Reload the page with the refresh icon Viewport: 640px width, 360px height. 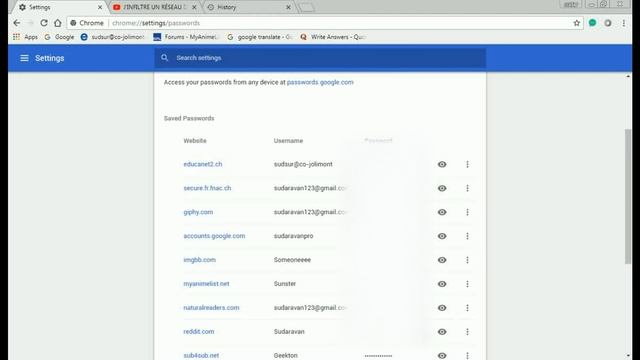pyautogui.click(x=44, y=23)
